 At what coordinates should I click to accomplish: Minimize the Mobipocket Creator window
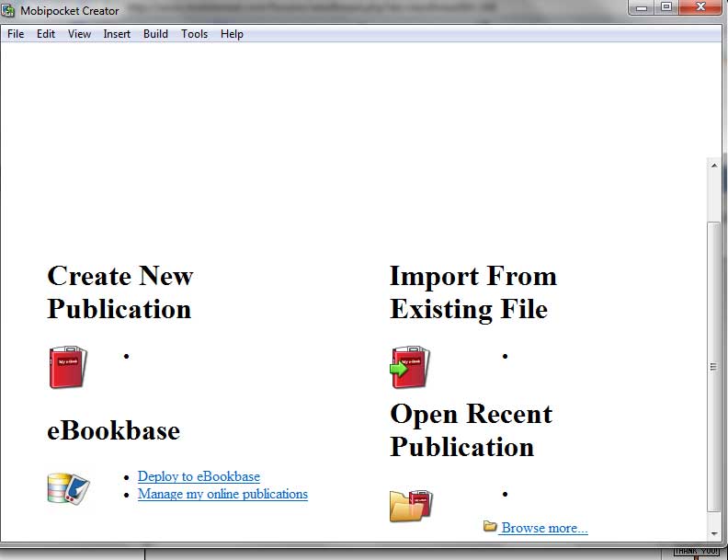642,7
